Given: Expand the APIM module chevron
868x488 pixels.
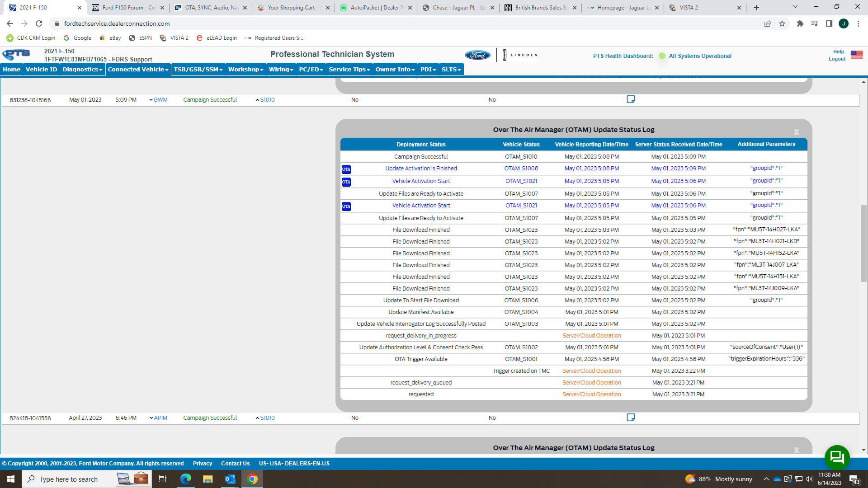Looking at the screenshot, I should click(151, 418).
